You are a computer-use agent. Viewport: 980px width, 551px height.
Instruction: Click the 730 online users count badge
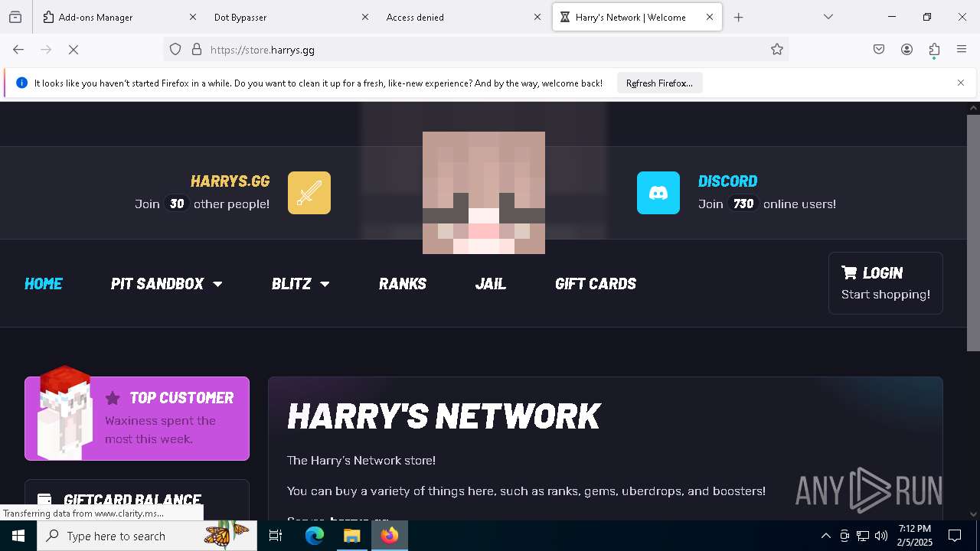coord(743,204)
